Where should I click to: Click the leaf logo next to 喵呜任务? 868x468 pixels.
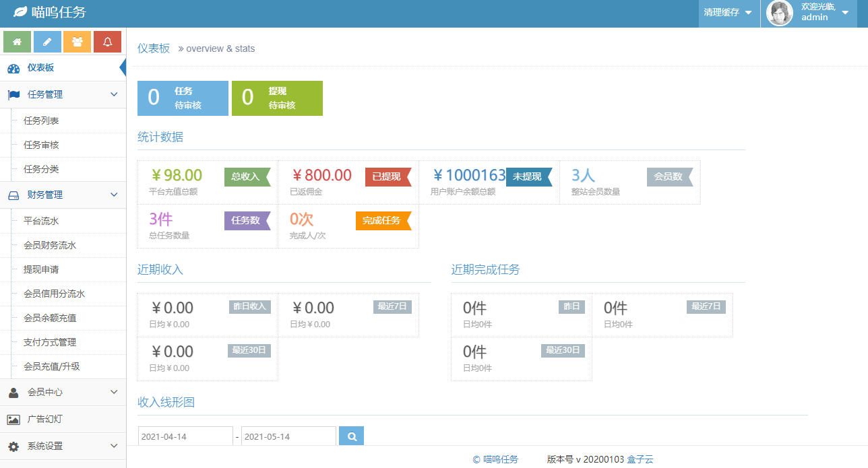(x=21, y=12)
